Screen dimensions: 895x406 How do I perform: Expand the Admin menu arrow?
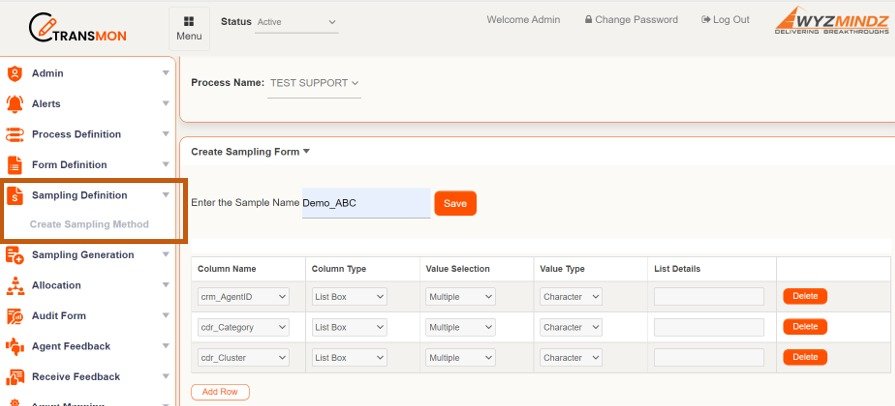[166, 73]
